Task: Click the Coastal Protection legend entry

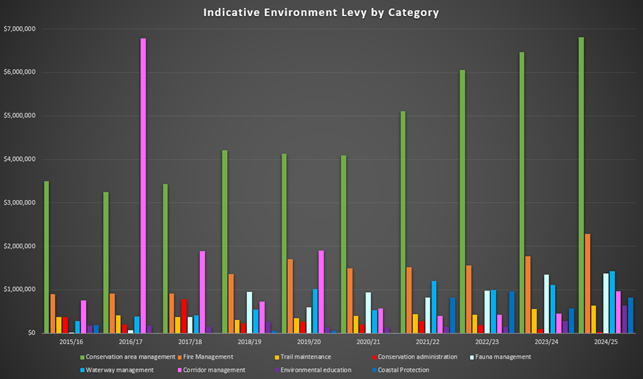Action: (x=401, y=370)
